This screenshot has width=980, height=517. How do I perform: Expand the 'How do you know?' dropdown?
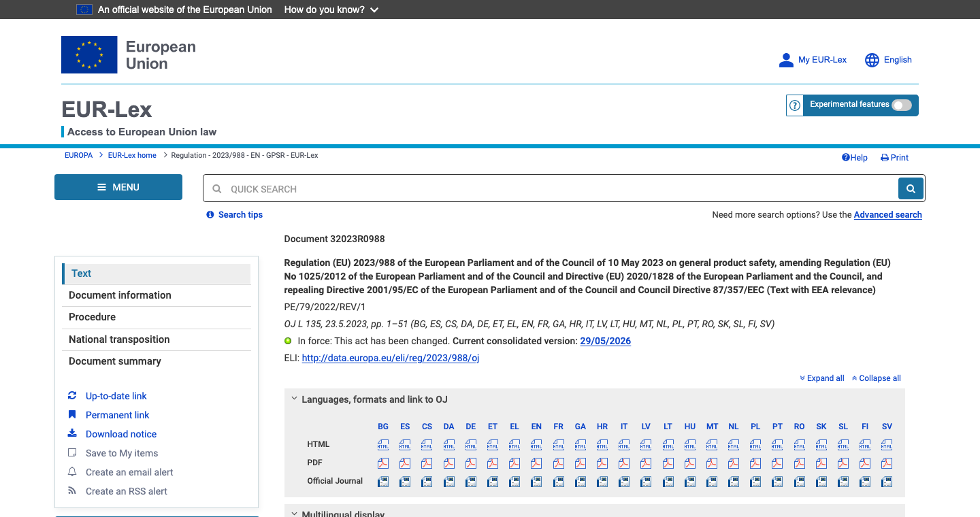tap(331, 10)
